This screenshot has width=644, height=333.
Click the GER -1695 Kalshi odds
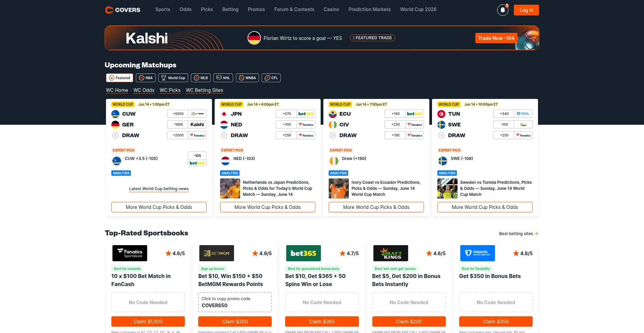point(187,124)
